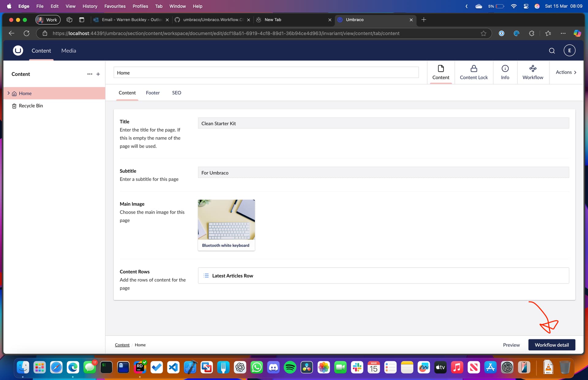The image size is (588, 380).
Task: Click the Title field Clean Starter Kit
Action: [383, 123]
